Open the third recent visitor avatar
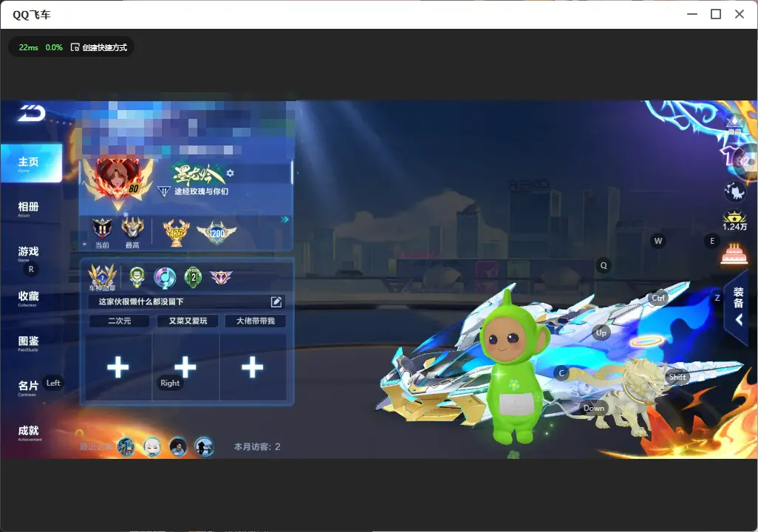The width and height of the screenshot is (758, 532). click(x=178, y=446)
